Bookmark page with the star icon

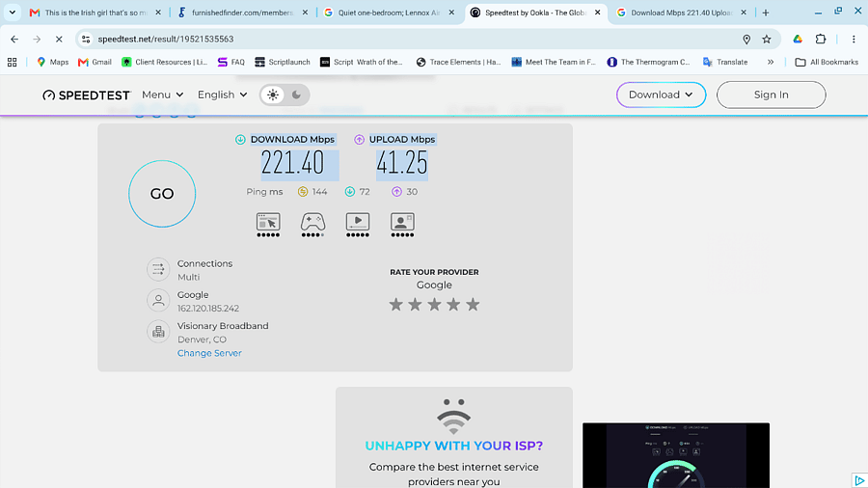coord(766,40)
